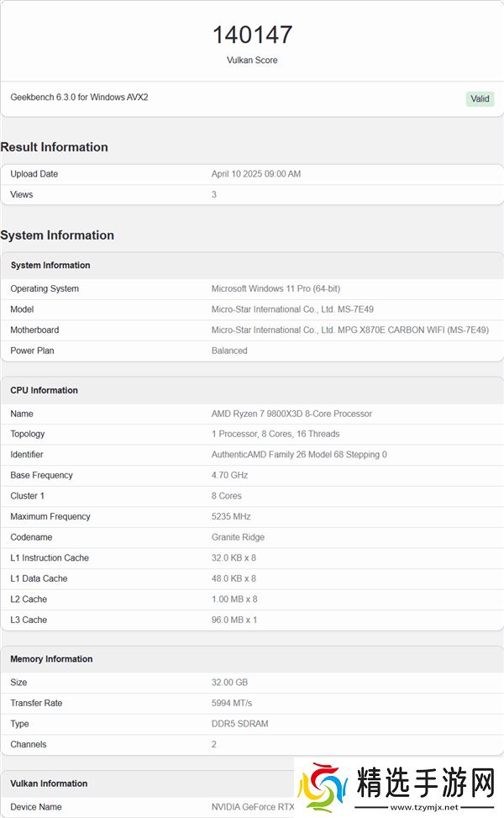Click the Vulkan Information section header

point(49,784)
